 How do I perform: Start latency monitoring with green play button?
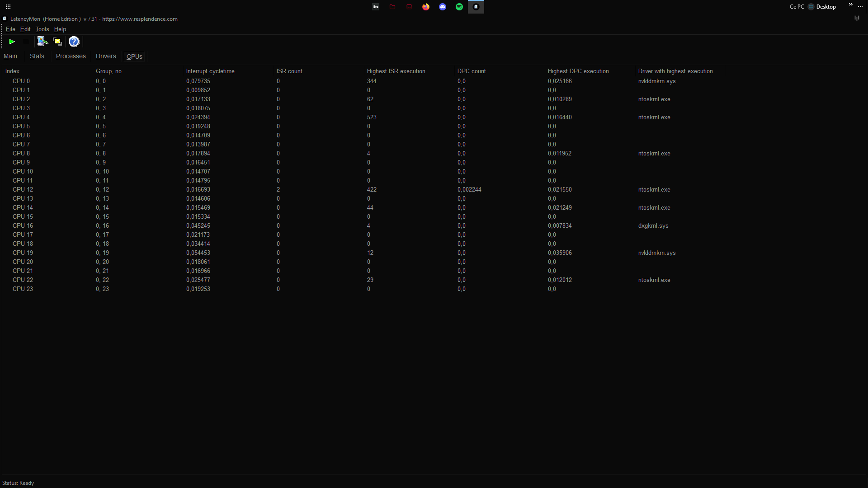click(x=12, y=42)
